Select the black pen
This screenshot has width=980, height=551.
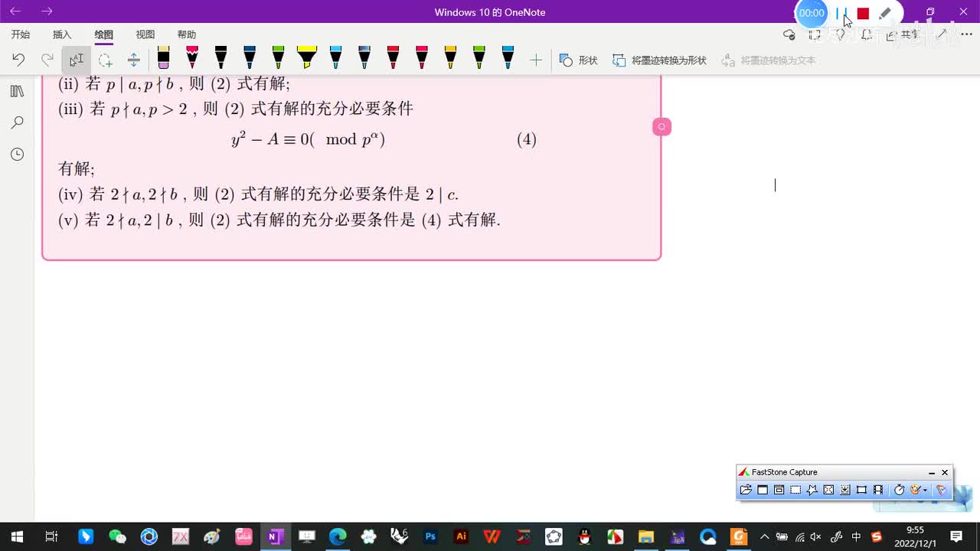click(220, 58)
